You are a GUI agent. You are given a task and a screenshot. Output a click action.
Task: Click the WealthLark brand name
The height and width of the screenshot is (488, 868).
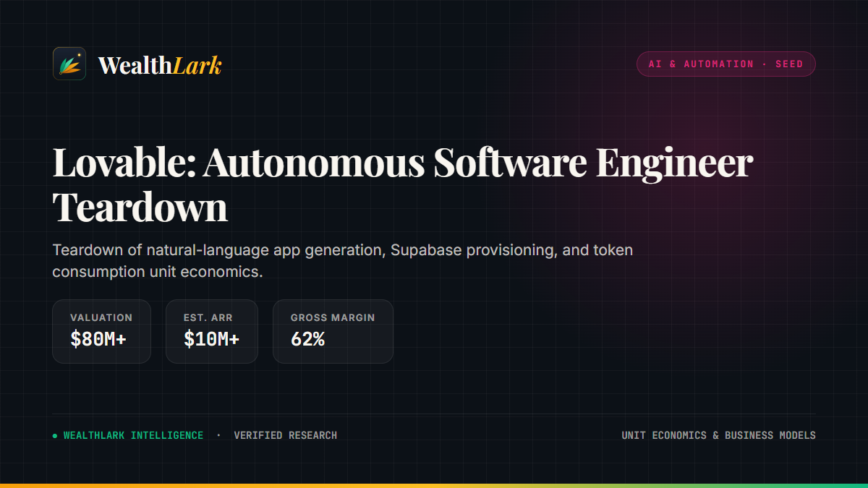coord(160,65)
